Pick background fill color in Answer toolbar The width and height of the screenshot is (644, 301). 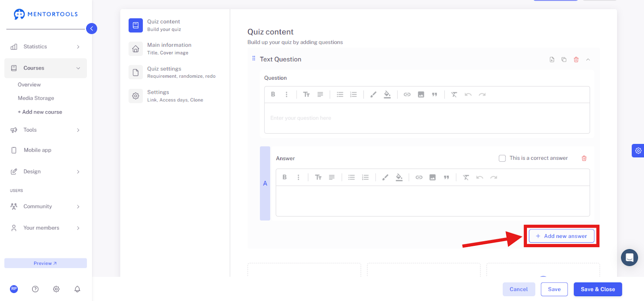(x=399, y=177)
